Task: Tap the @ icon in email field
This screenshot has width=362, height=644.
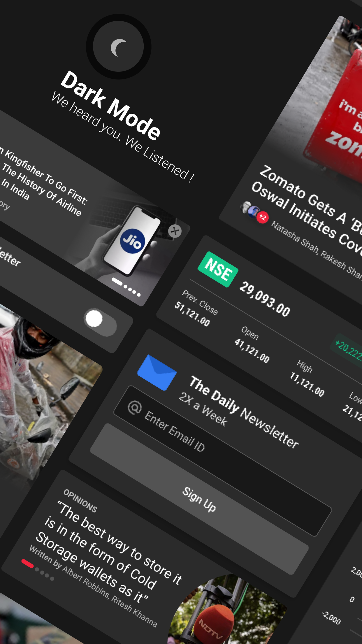Action: click(135, 407)
